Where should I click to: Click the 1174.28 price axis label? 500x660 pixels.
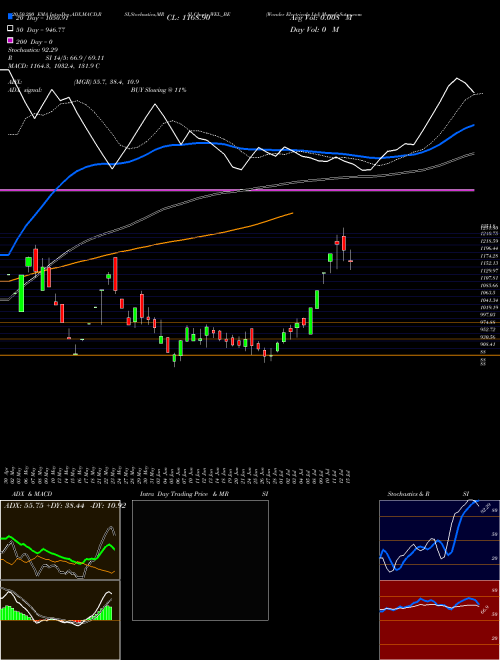pyautogui.click(x=489, y=255)
